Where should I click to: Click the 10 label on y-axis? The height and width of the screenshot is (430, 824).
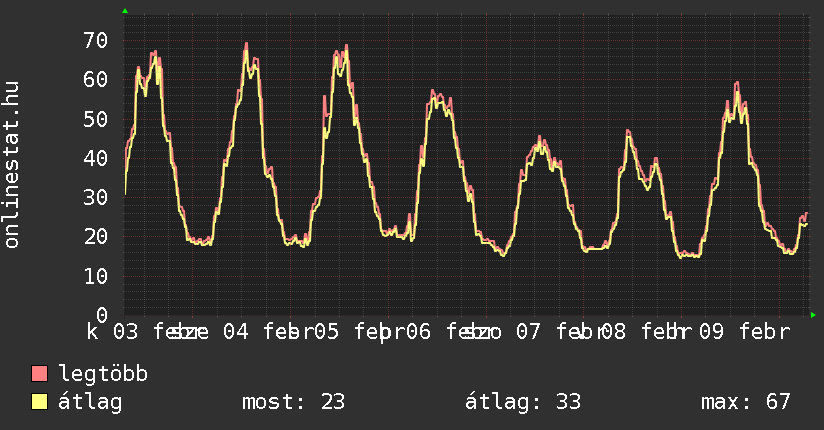click(95, 275)
